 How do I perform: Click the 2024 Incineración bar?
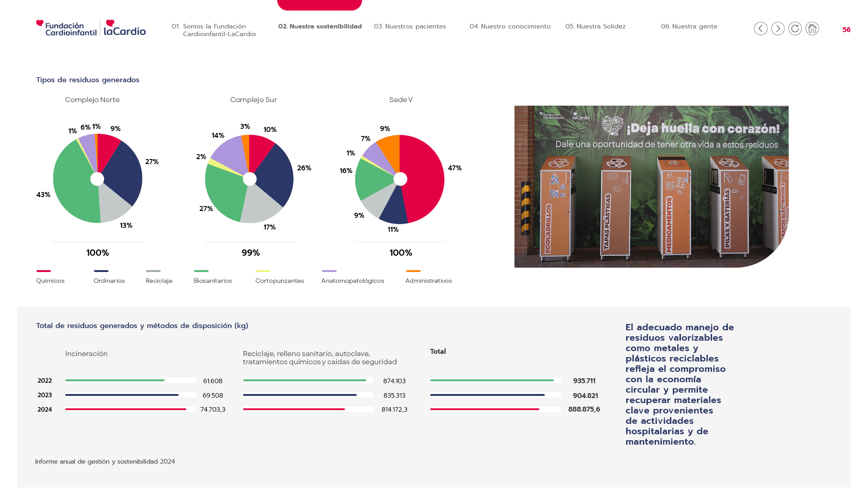tap(130, 409)
